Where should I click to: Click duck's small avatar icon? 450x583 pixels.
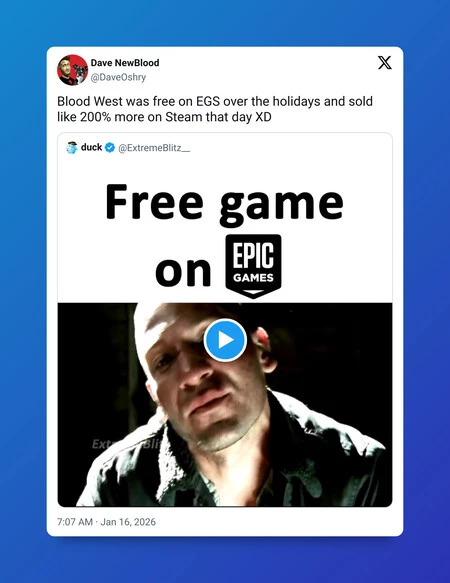[x=72, y=148]
